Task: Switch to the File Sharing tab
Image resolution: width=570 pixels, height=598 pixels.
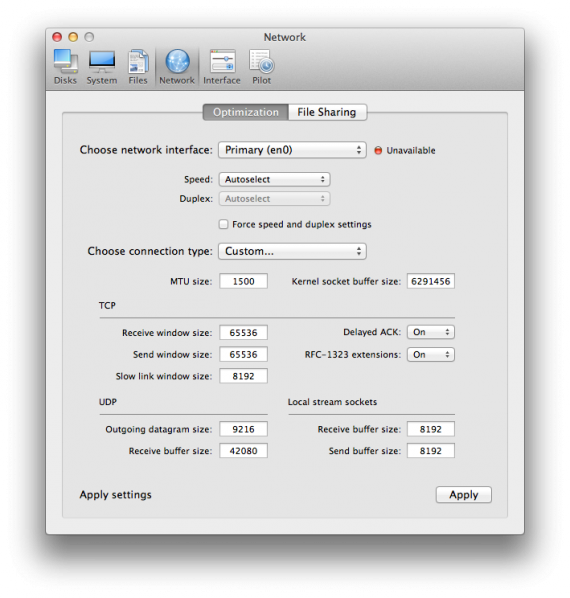Action: [x=328, y=112]
